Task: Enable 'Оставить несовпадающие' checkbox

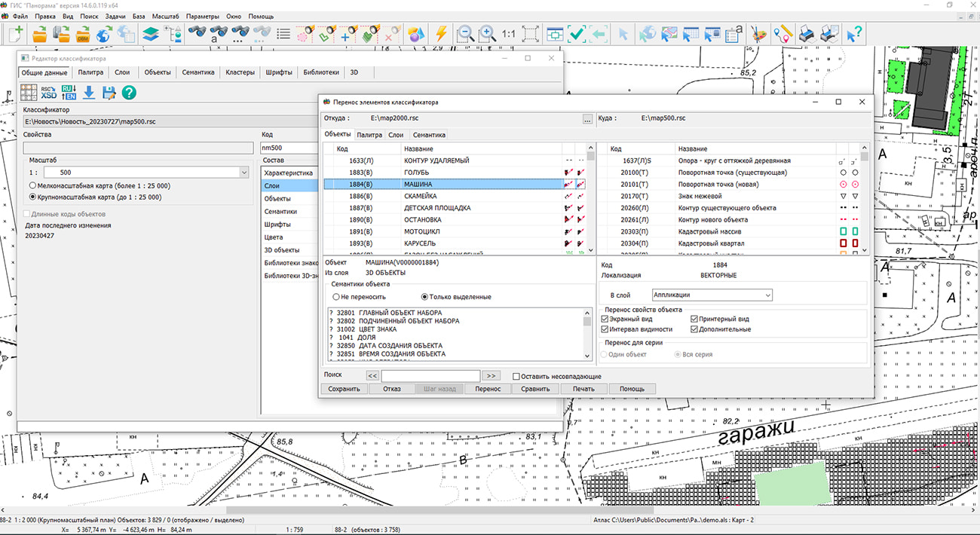Action: click(516, 376)
